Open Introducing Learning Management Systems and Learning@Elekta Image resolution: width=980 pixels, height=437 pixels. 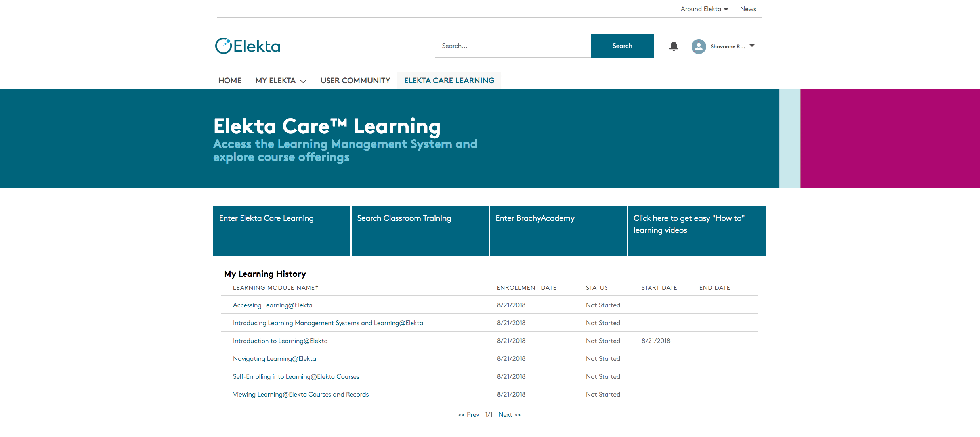[x=328, y=323]
